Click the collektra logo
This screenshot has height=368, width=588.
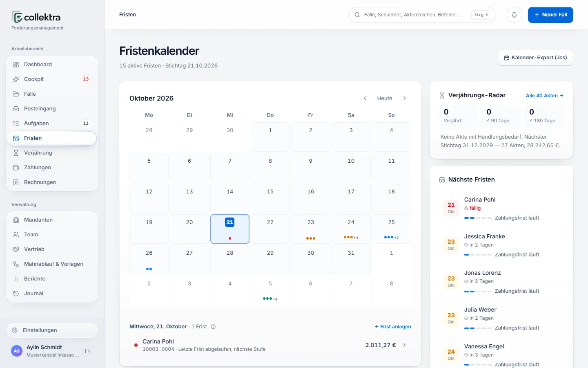pyautogui.click(x=36, y=17)
